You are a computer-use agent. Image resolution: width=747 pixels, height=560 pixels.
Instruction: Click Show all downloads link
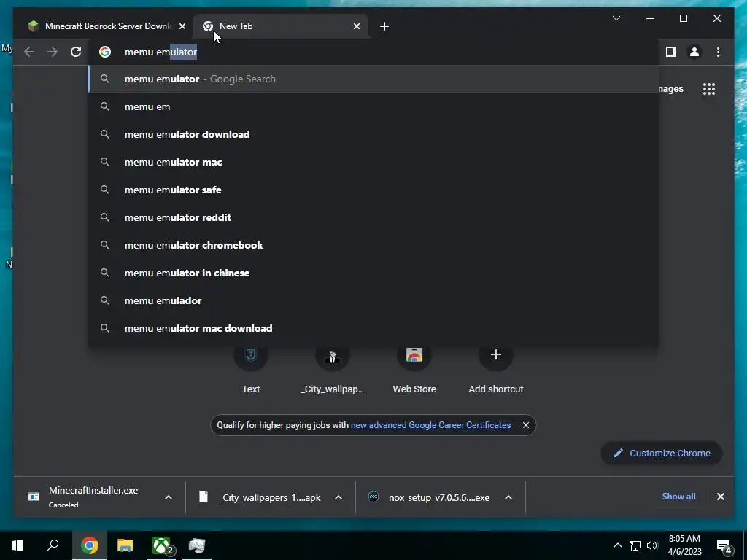[678, 497]
